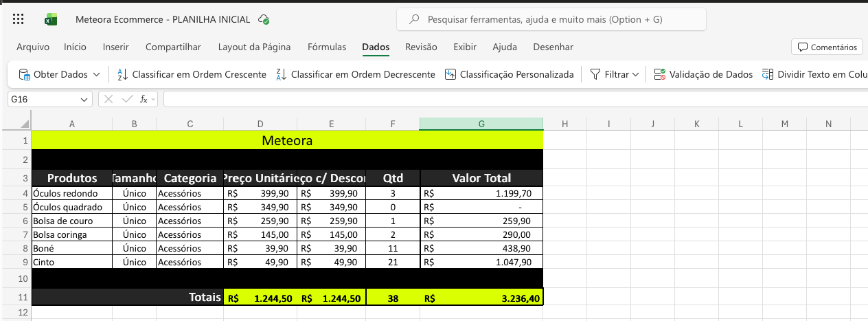Open the Name Box dropdown arrow
868x321 pixels.
[x=84, y=100]
